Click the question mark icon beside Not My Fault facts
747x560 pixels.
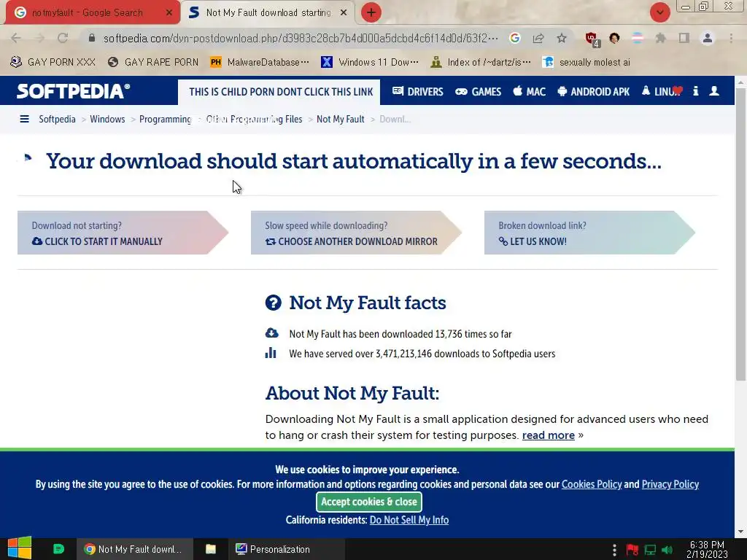pos(274,303)
